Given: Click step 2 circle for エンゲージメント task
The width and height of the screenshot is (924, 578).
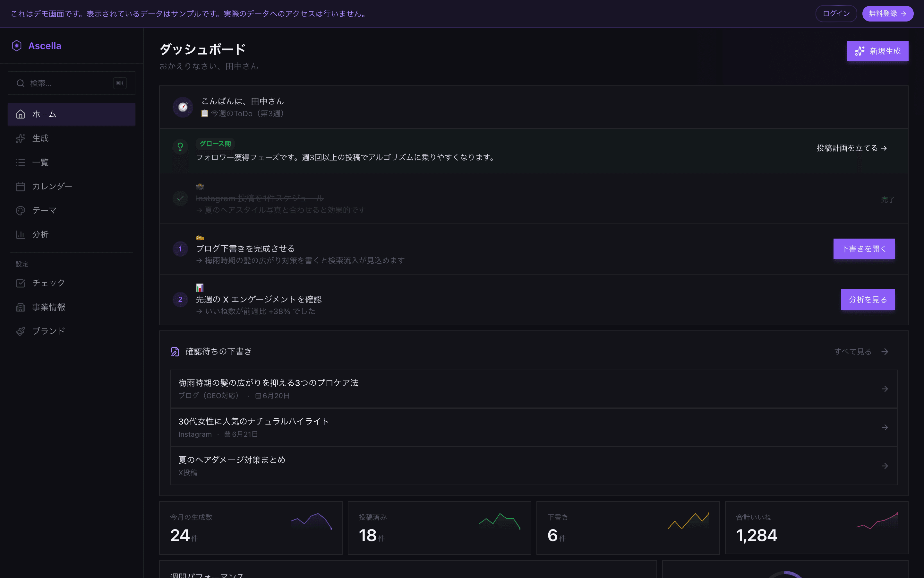Looking at the screenshot, I should 180,299.
